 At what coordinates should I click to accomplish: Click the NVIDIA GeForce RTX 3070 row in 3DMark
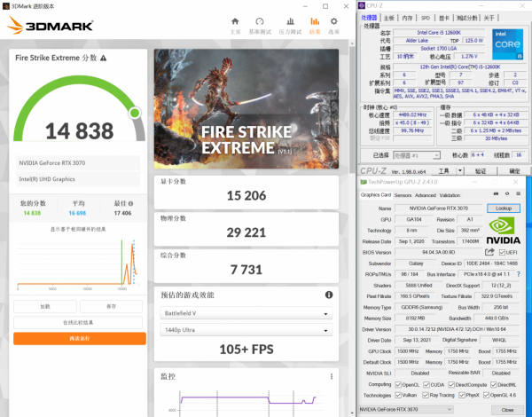(78, 163)
